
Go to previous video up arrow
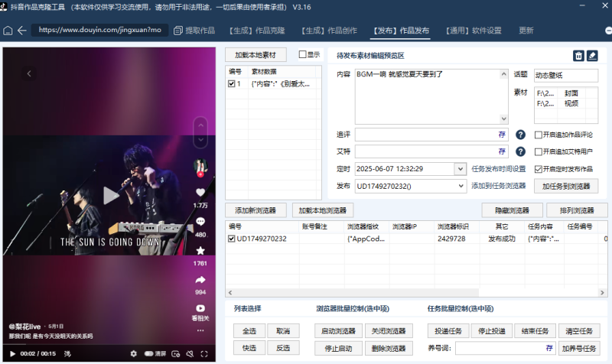pos(200,125)
